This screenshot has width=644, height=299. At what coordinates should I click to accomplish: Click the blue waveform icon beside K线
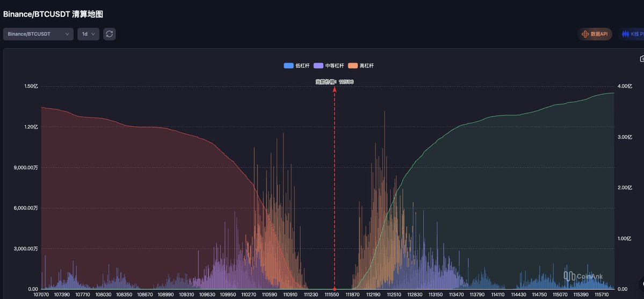click(x=626, y=34)
